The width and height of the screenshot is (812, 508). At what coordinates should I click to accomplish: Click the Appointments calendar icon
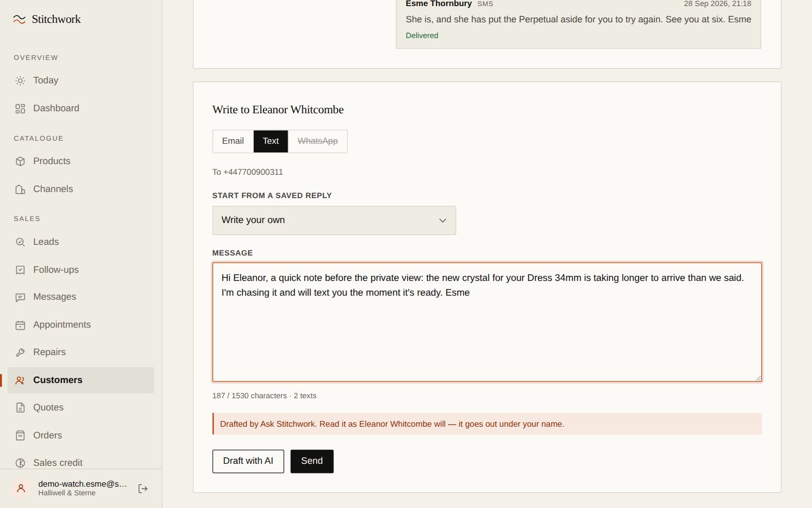20,325
